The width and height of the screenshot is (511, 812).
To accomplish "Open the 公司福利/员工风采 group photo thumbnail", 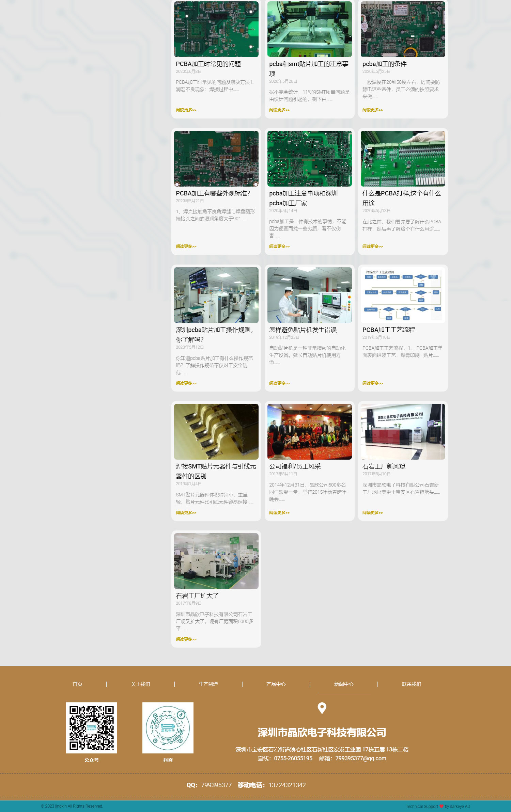I will (x=309, y=432).
